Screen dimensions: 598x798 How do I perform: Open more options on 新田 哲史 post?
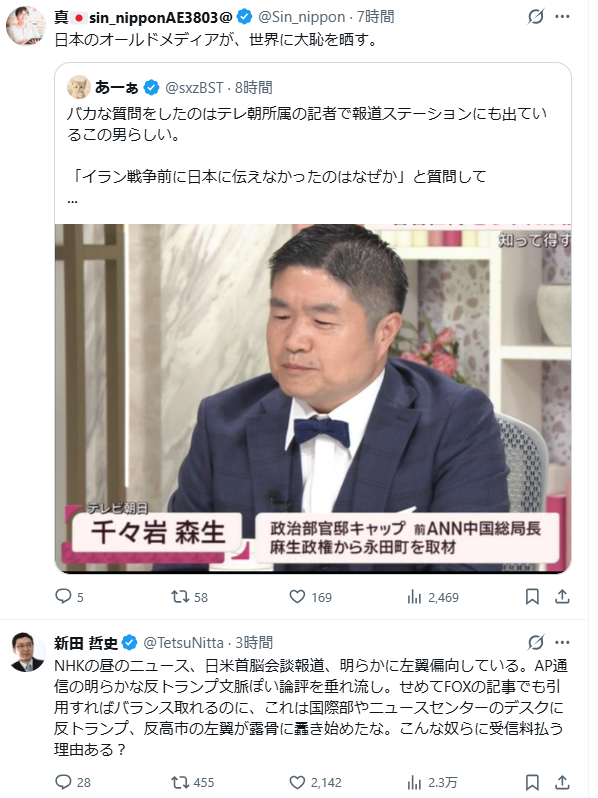[562, 642]
